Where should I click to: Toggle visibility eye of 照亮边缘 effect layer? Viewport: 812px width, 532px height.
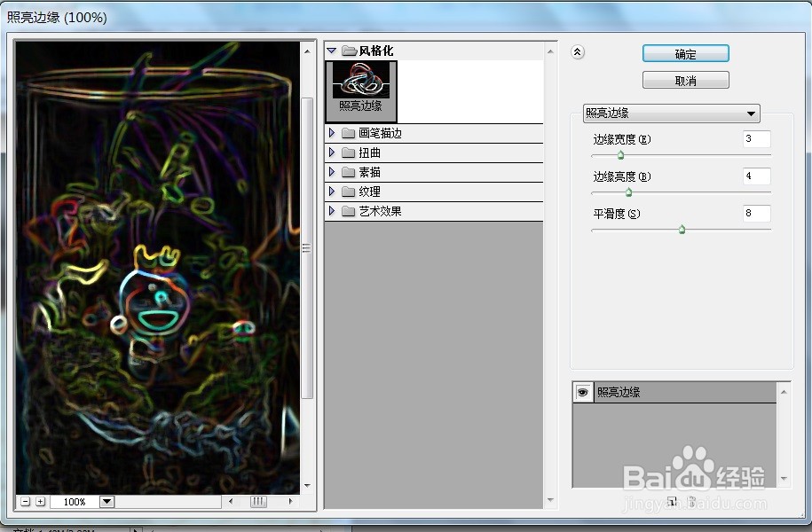click(x=582, y=392)
